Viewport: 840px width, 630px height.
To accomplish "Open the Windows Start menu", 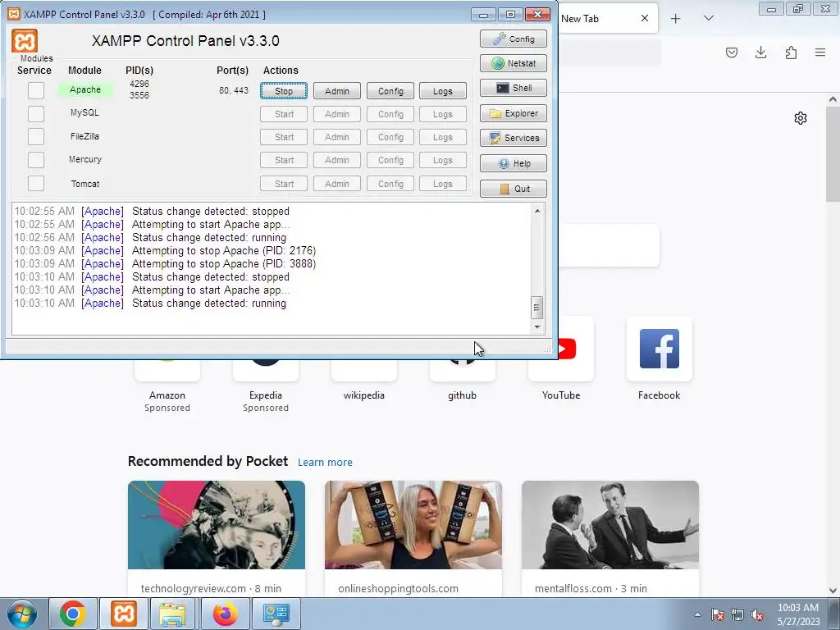I will point(22,614).
